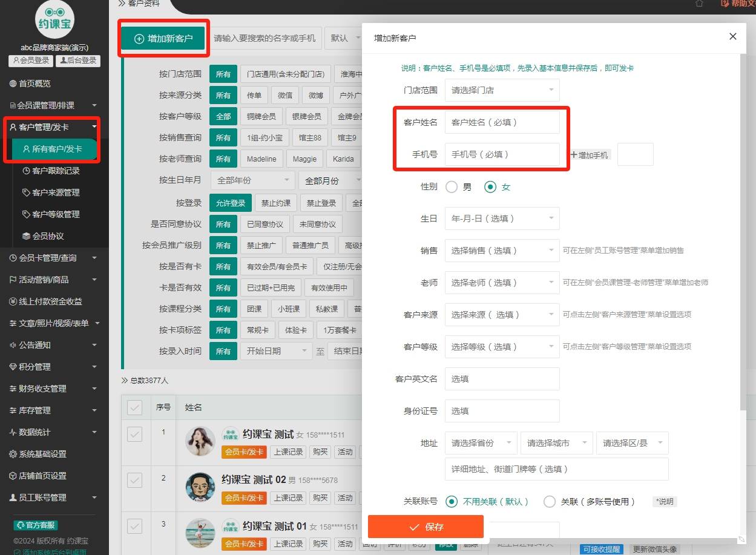
Task: Click 会员卡/发卡 button for 约课宝 测试 02
Action: pos(244,498)
